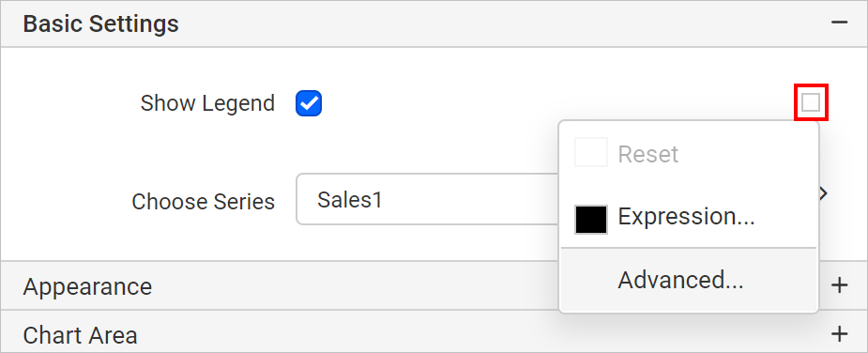Click the Sales1 value text
Image resolution: width=868 pixels, height=353 pixels.
[350, 199]
